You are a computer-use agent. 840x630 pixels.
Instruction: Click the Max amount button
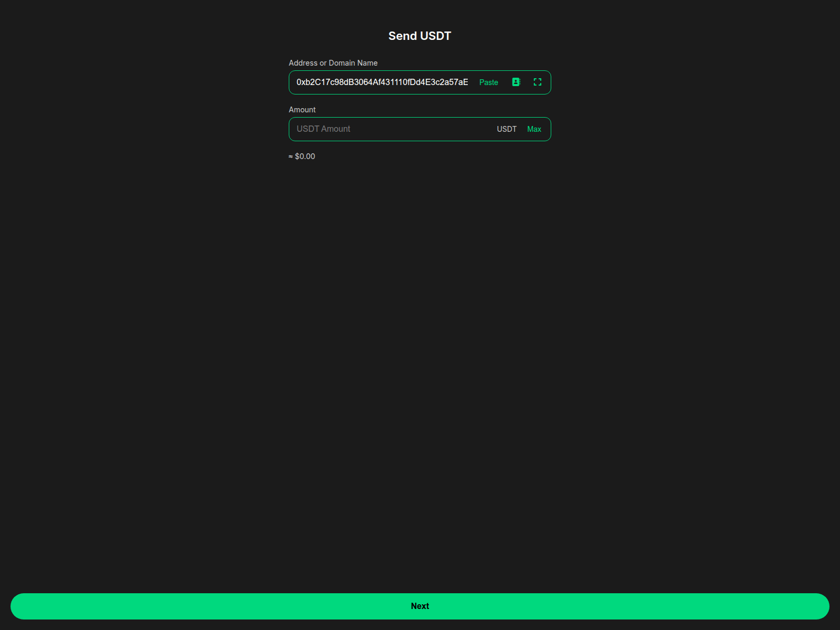pos(534,129)
